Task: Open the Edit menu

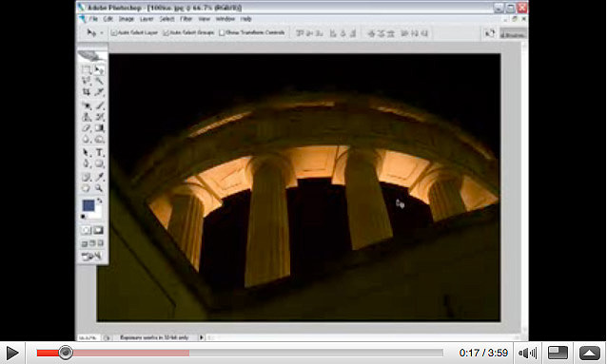Action: (108, 19)
